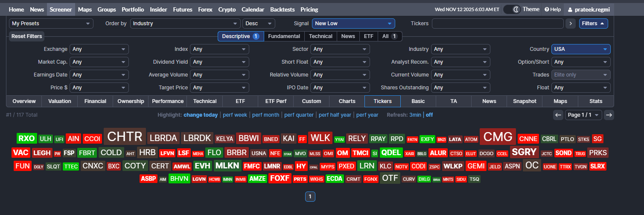
Task: Toggle the dark/light Theme switch
Action: 512,9
